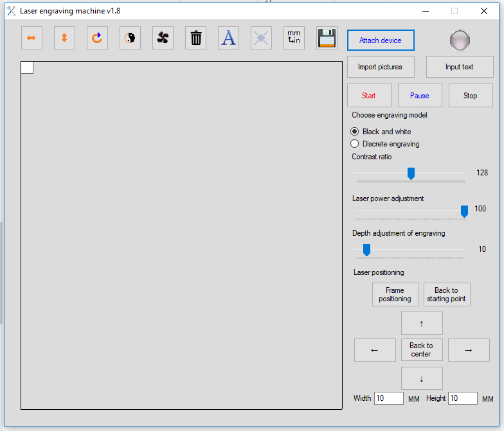Move laser up with up arrow
The width and height of the screenshot is (504, 431).
(x=422, y=323)
